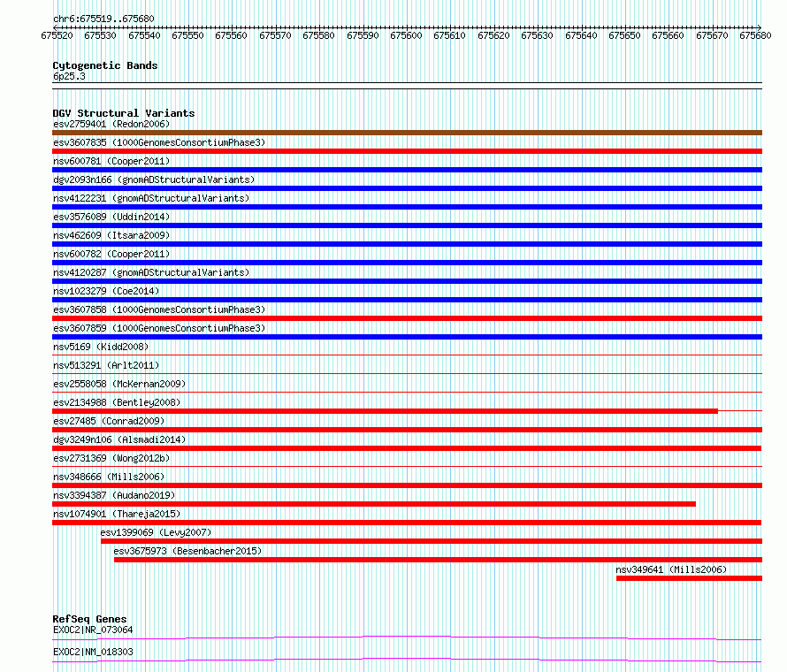Viewport: 787px width, 672px height.
Task: Click the nsv1023279 (Coe2014) label
Action: coord(106,291)
